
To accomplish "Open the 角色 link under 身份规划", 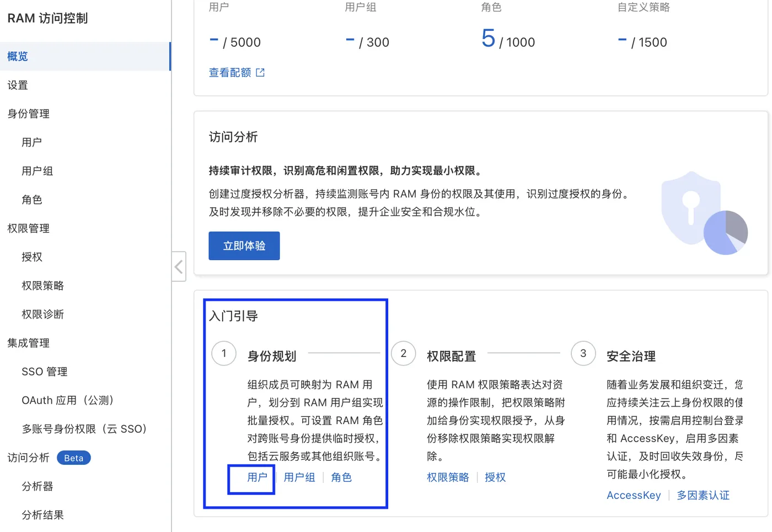I will coord(341,477).
